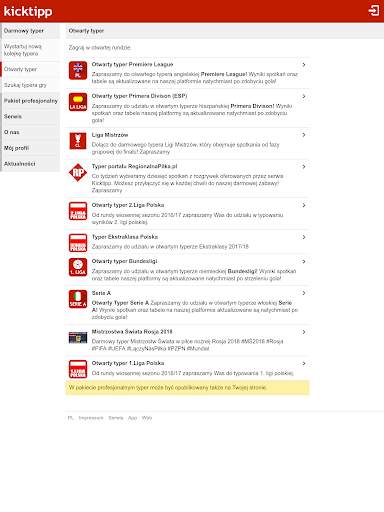Click the La Liga icon

[x=78, y=102]
